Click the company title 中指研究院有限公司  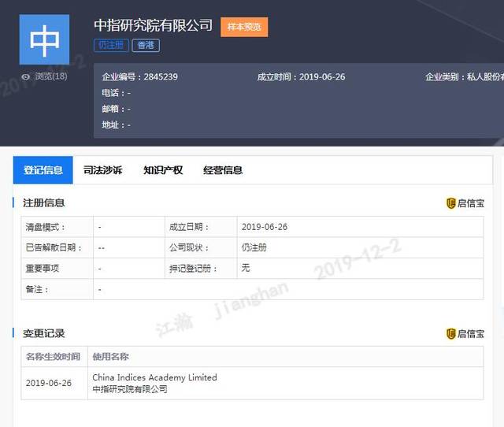tap(154, 25)
